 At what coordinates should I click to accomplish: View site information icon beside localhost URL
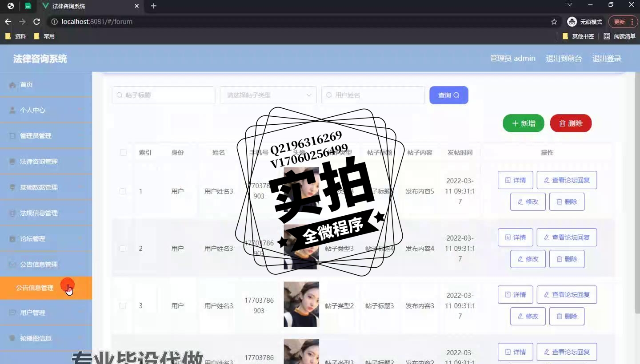pos(54,22)
